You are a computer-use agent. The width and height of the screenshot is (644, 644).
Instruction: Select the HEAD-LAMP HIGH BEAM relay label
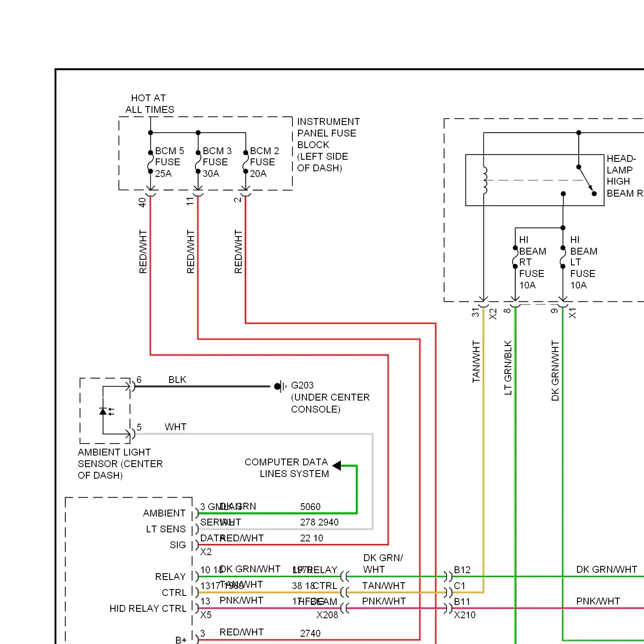coord(625,176)
